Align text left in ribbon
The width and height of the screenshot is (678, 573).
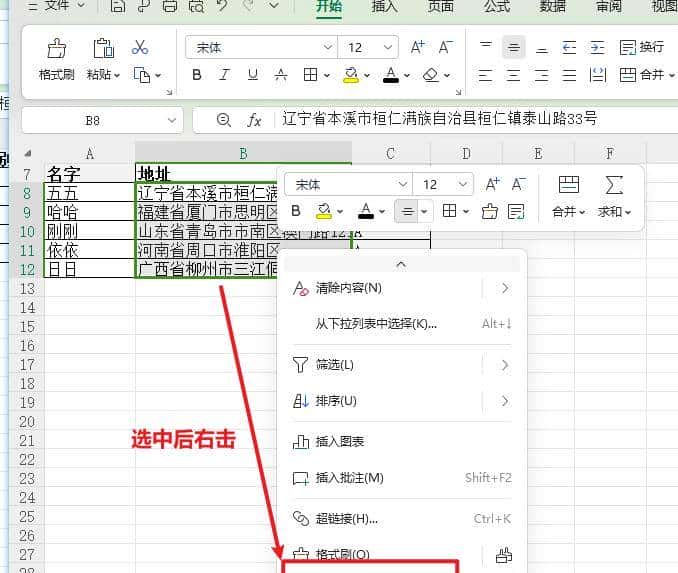click(x=485, y=75)
